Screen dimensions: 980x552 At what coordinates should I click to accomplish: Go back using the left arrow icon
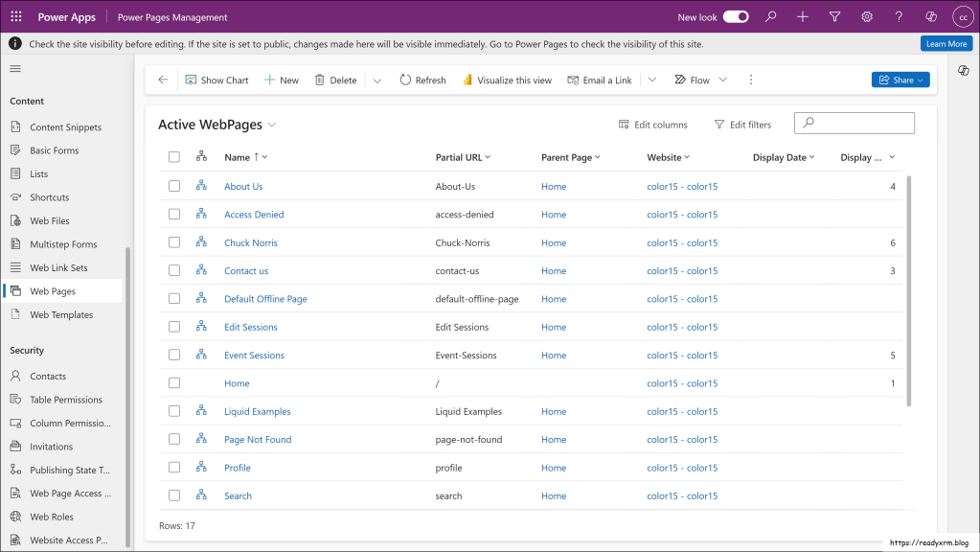pyautogui.click(x=163, y=80)
